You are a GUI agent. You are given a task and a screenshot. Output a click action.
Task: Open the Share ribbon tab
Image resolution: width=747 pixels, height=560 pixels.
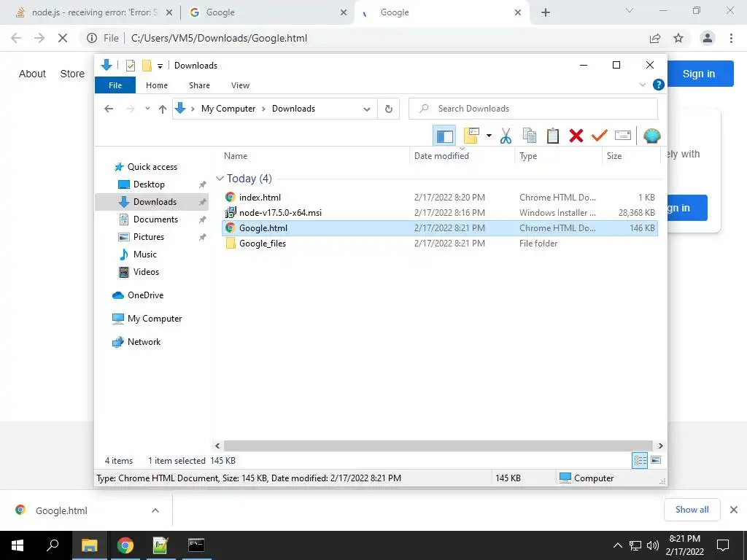click(199, 85)
